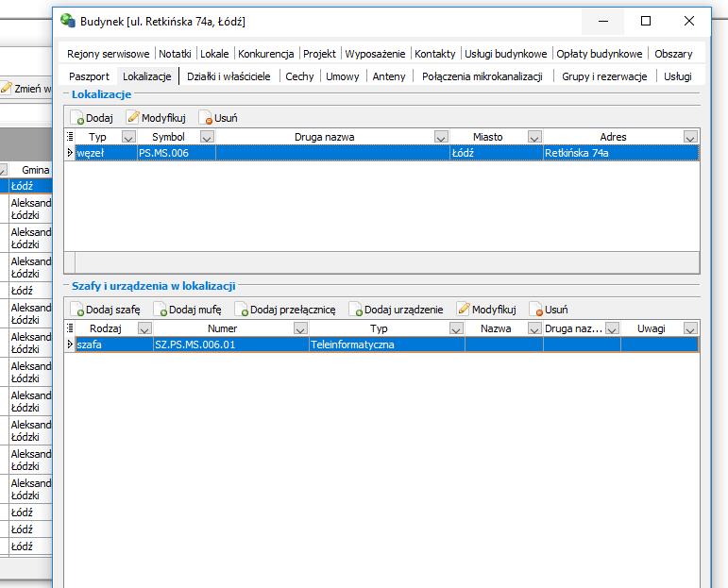Open the Notatki tab
The width and height of the screenshot is (728, 588).
click(175, 54)
